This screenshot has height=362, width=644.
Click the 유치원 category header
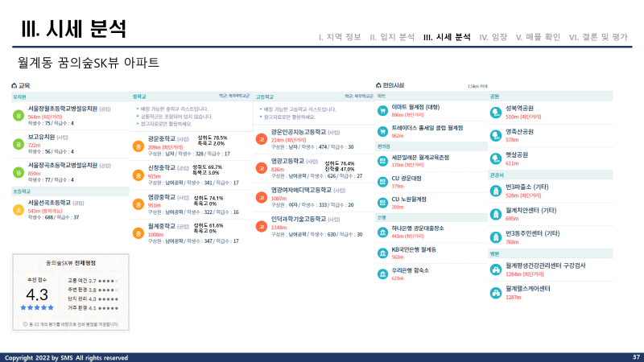point(70,97)
